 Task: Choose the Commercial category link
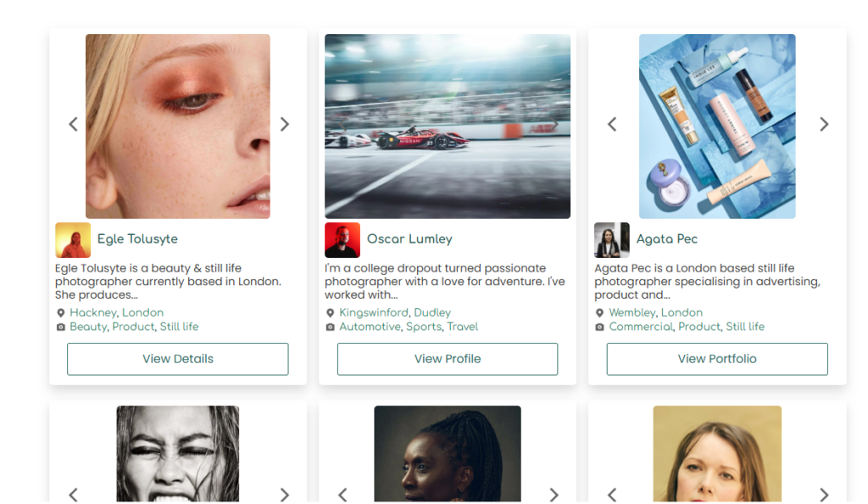(640, 327)
